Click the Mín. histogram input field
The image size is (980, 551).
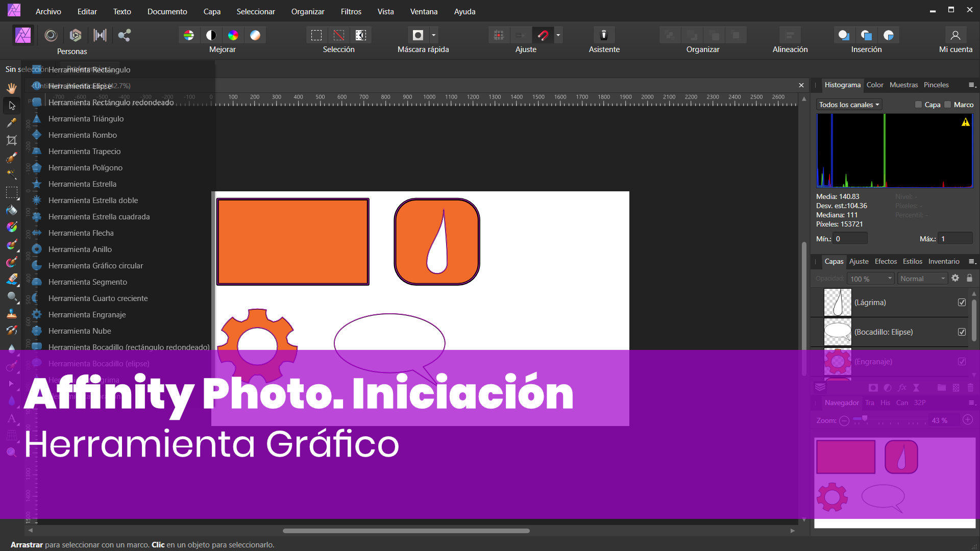[850, 239]
